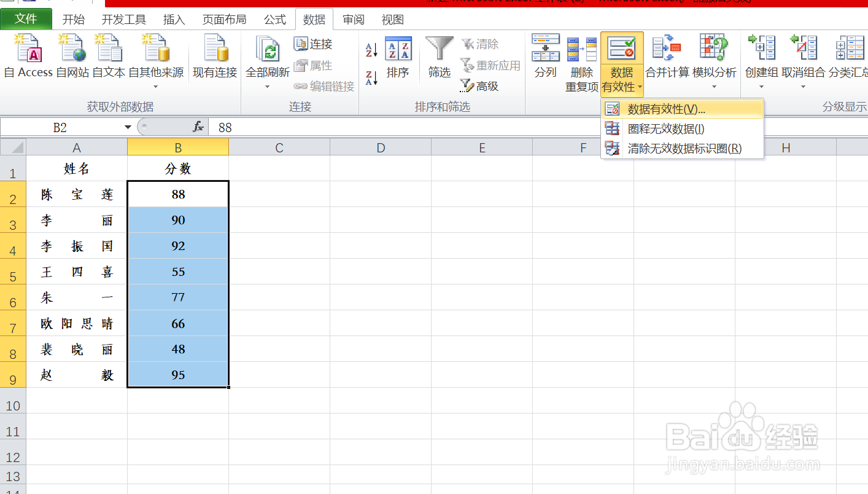Expand the 全部刷新 dropdown arrow
The height and width of the screenshot is (494, 868).
click(268, 87)
